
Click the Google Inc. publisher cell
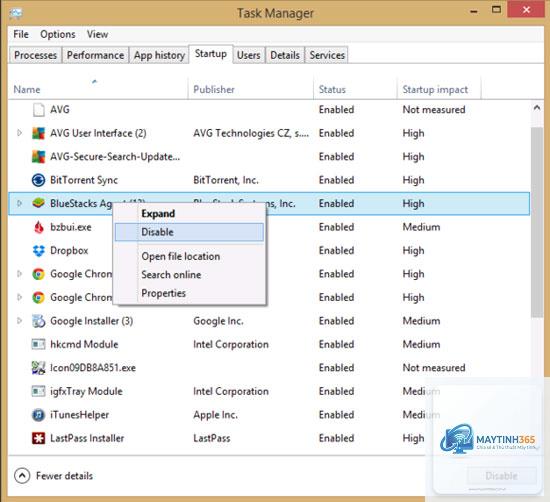218,321
